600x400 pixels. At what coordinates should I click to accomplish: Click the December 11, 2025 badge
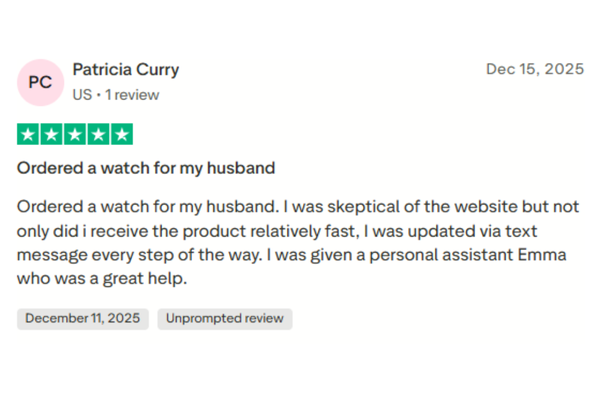click(84, 318)
